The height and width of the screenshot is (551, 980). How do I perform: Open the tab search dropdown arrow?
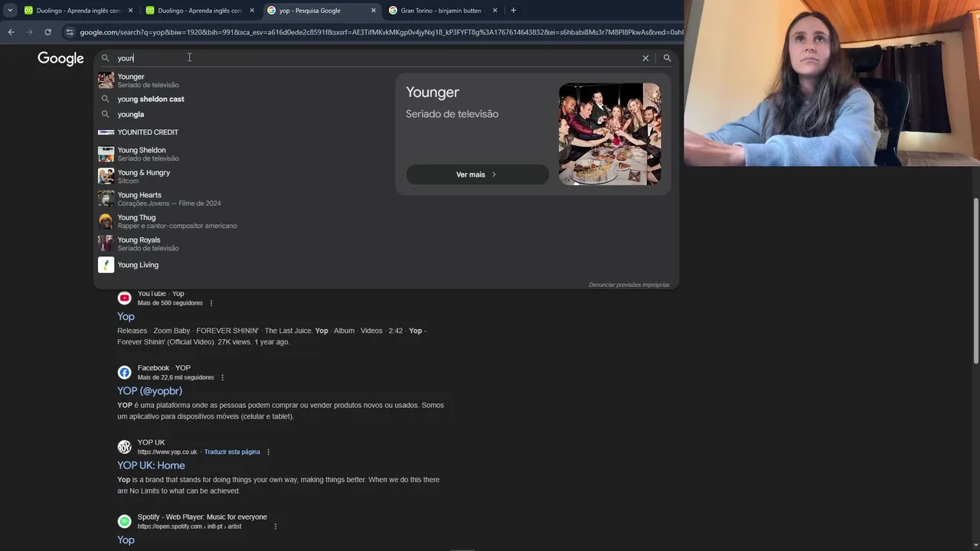coord(10,11)
